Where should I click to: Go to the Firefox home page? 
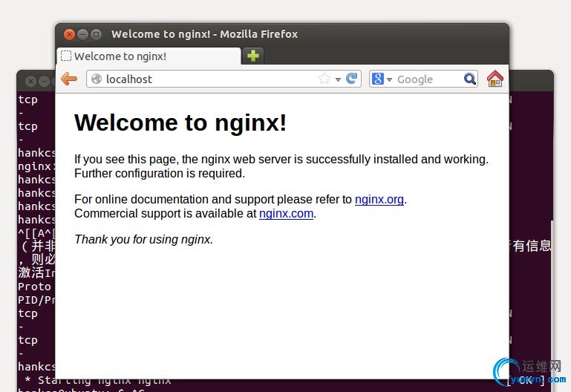pos(495,79)
